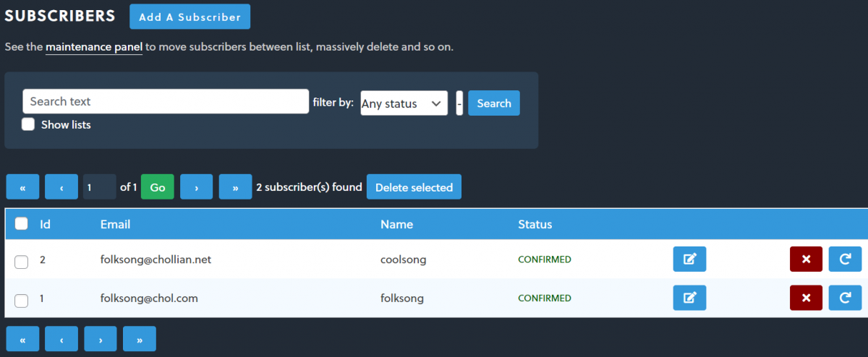Check the box for subscriber Id 1
This screenshot has height=357, width=868.
[22, 300]
